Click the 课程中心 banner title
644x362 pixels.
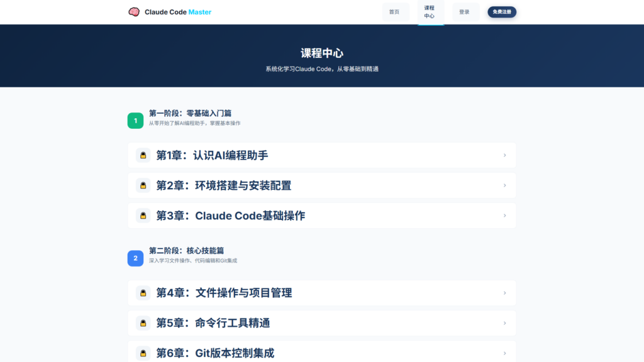point(322,53)
